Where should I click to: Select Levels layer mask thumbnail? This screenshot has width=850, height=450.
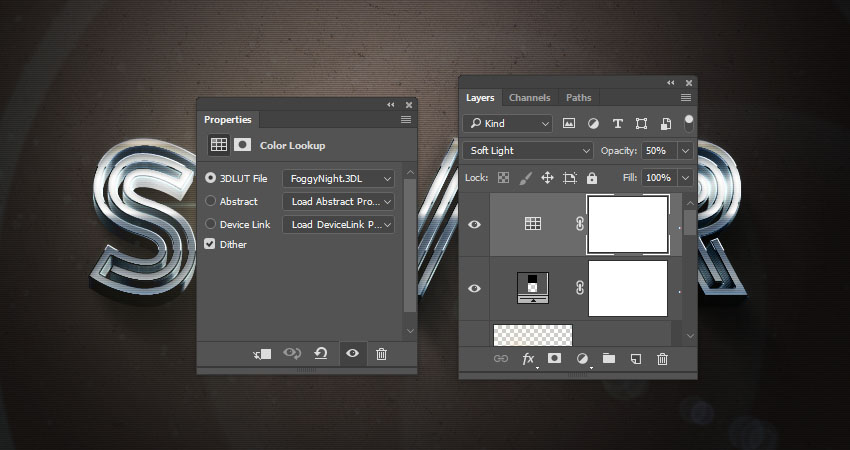click(x=628, y=288)
